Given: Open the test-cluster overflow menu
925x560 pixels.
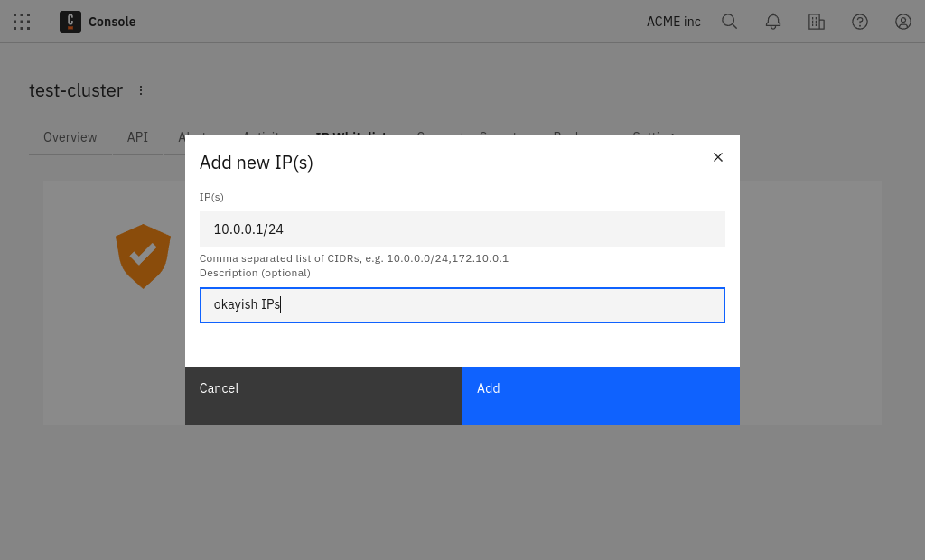Looking at the screenshot, I should [x=141, y=90].
